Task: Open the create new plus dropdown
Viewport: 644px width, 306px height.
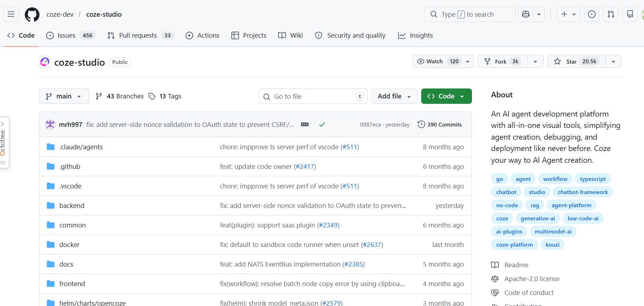Action: coord(568,14)
